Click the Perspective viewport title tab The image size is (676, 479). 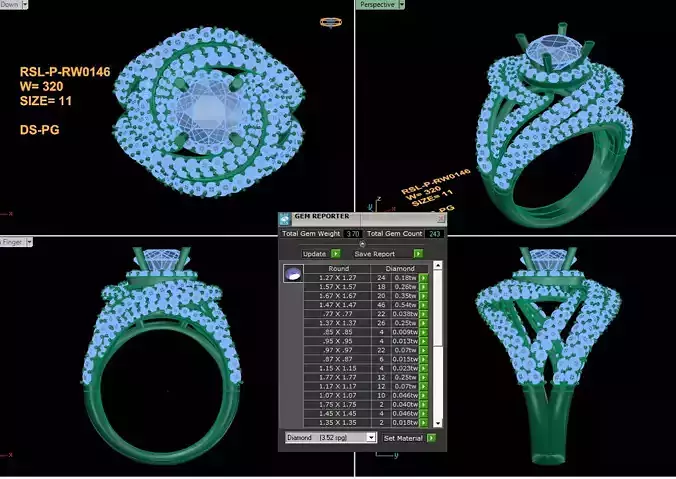click(377, 5)
